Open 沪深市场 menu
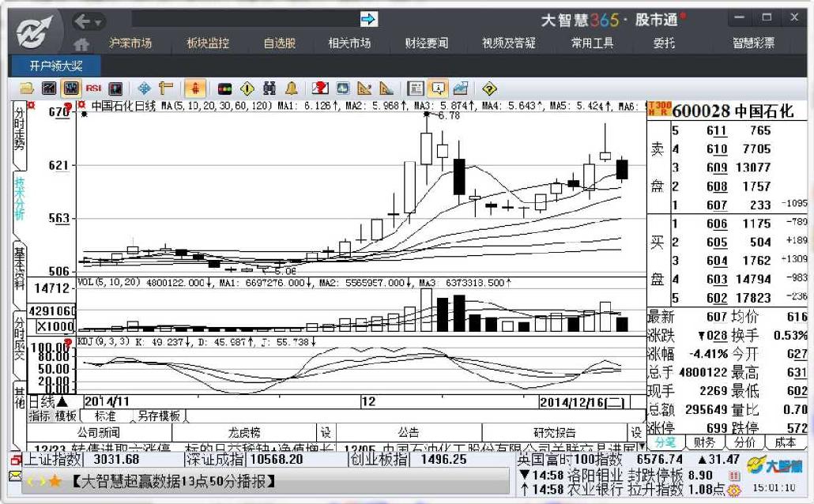Screen dimensions: 814x504 point(130,43)
